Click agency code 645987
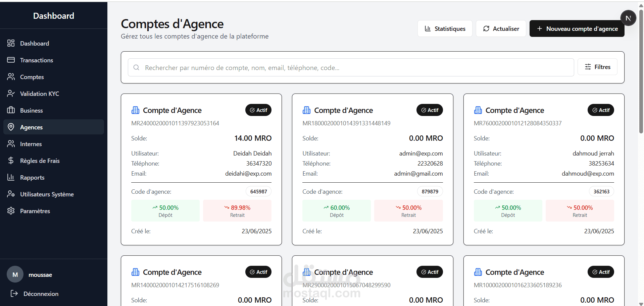The image size is (644, 306). [x=258, y=191]
